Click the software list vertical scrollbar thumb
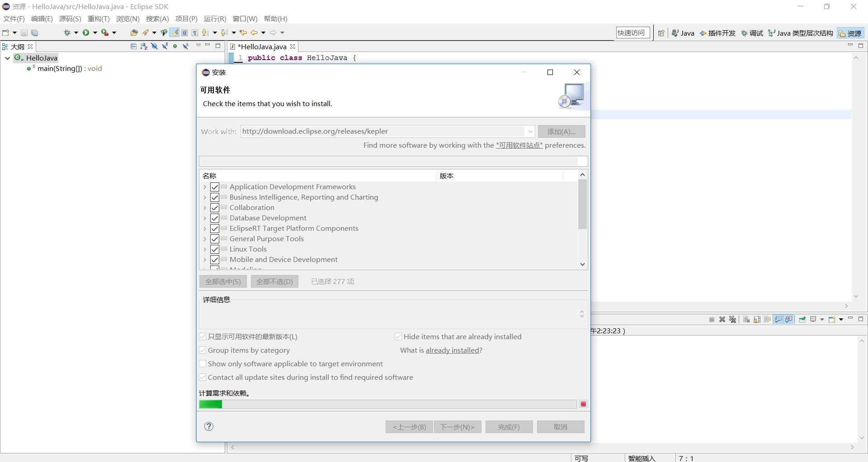Screen dimensions: 868x462 (582, 204)
